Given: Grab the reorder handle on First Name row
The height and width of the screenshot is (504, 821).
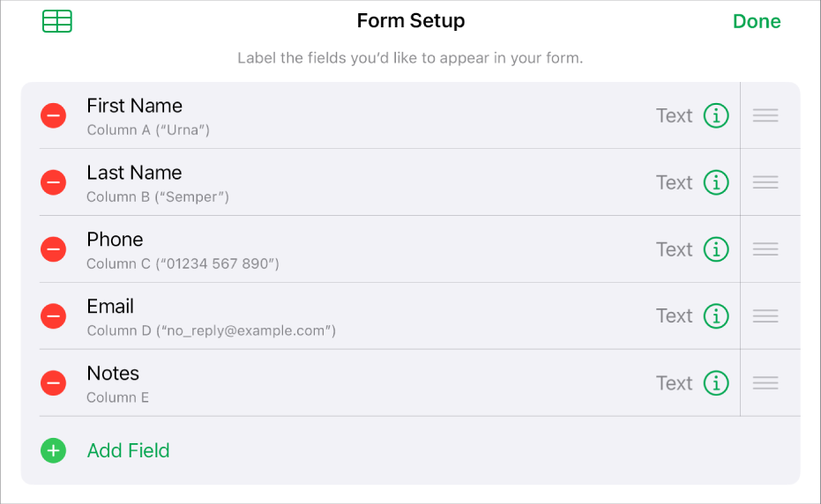Looking at the screenshot, I should pos(765,115).
